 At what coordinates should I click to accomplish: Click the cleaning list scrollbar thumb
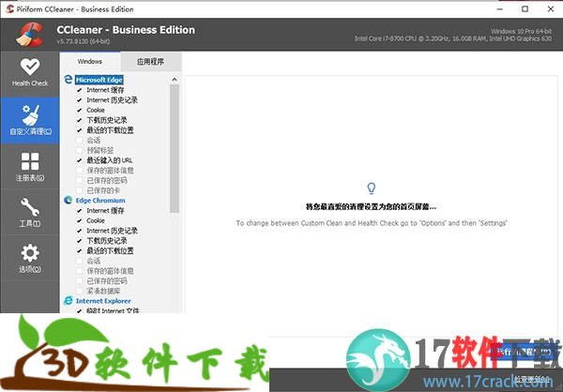click(175, 148)
